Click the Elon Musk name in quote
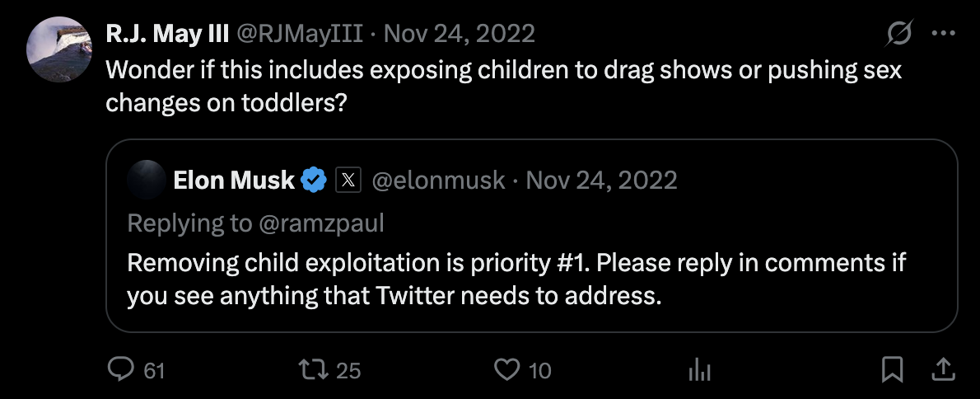Image resolution: width=980 pixels, height=399 pixels. 233,180
